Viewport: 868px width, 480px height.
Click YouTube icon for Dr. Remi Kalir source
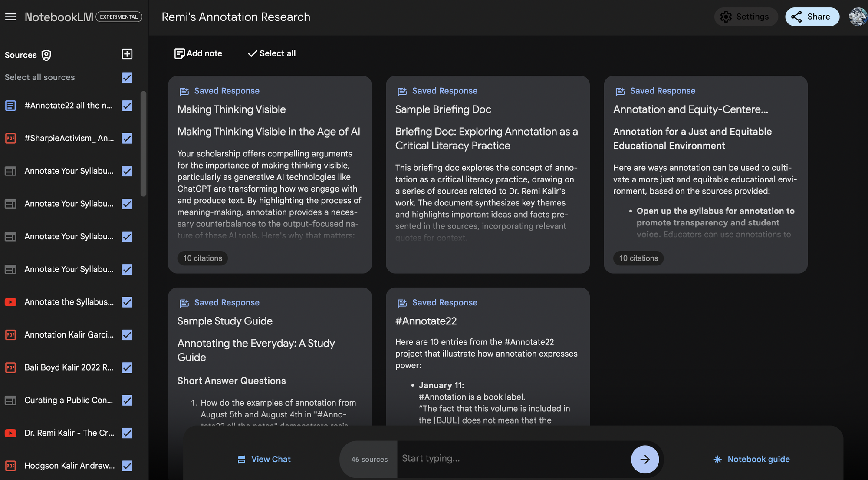click(10, 433)
